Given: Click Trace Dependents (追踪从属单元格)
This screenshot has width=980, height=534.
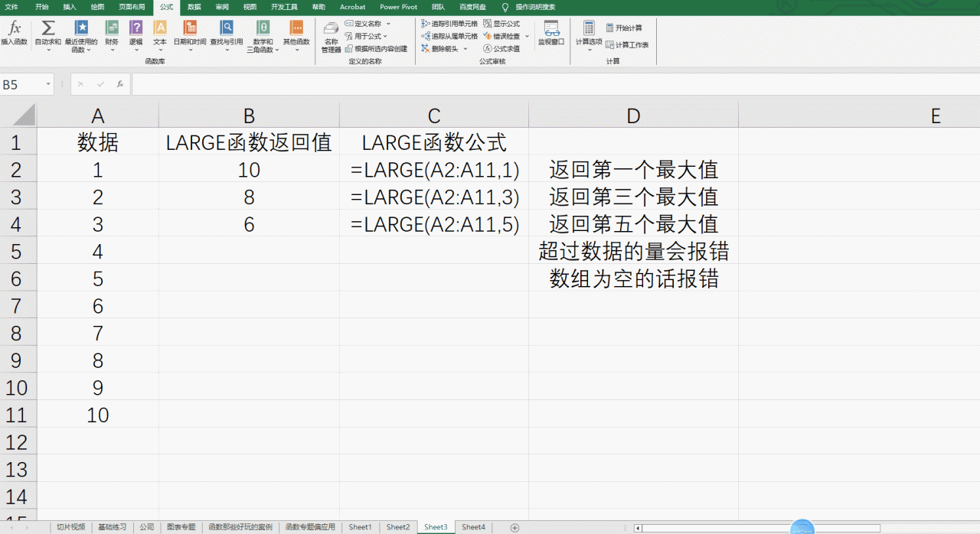Looking at the screenshot, I should pyautogui.click(x=449, y=36).
